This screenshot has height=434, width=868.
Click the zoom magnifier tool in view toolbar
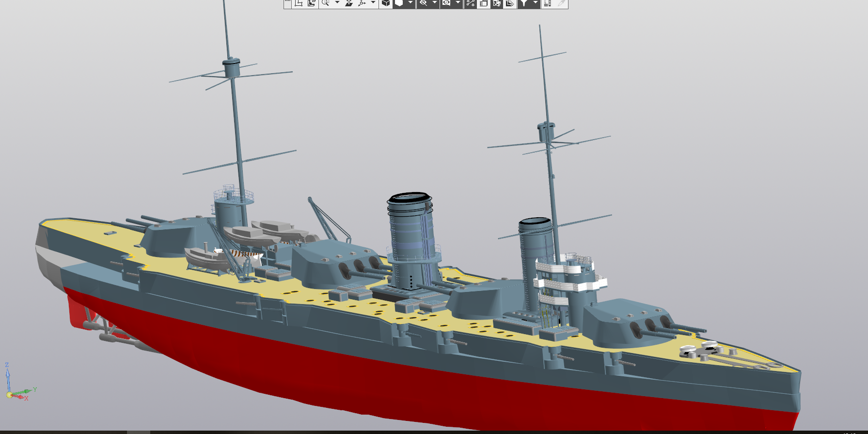[x=325, y=3]
